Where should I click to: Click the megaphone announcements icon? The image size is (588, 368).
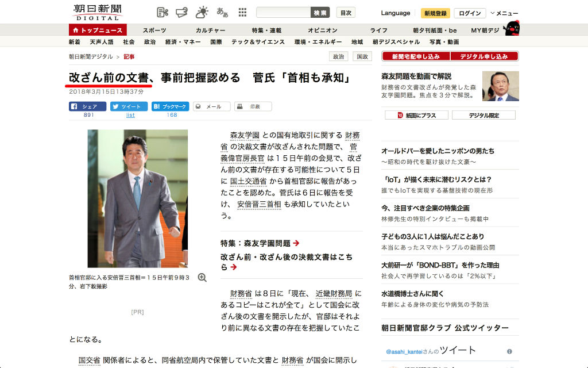point(182,13)
